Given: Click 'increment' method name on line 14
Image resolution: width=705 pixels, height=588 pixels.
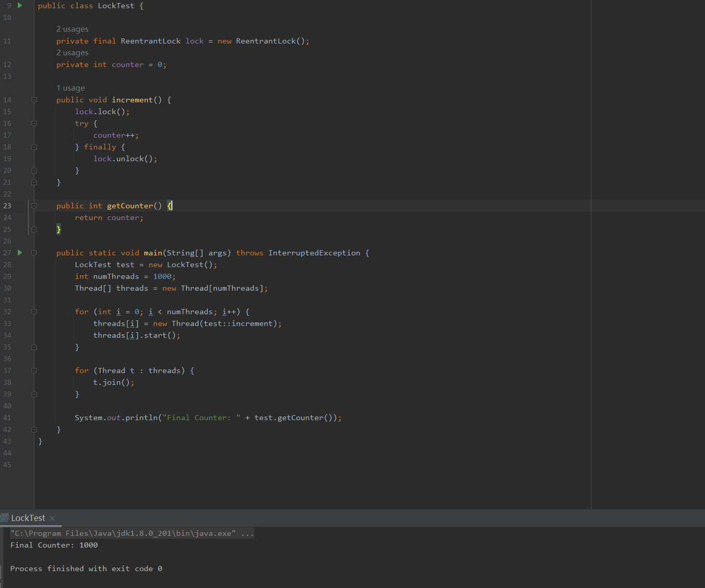Looking at the screenshot, I should [132, 100].
